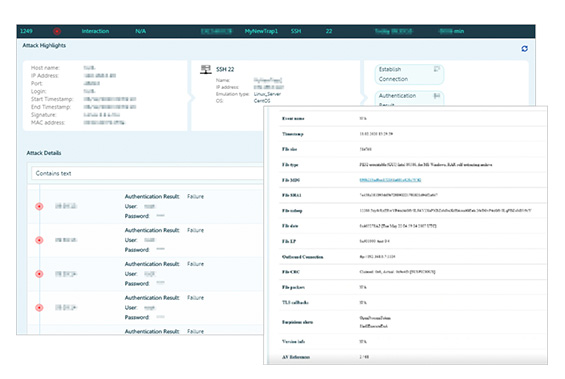Click the File CRC row label
Screen dimensions: 565x379
coord(291,272)
